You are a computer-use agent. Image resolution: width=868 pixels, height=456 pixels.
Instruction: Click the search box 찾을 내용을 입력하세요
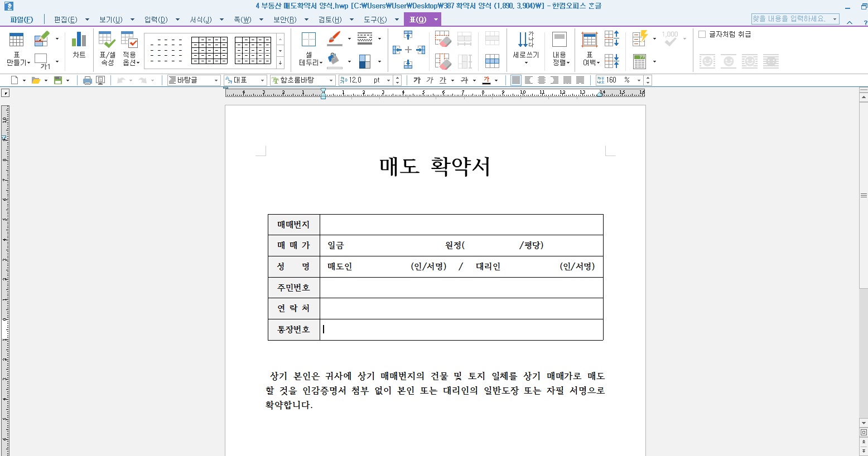795,19
